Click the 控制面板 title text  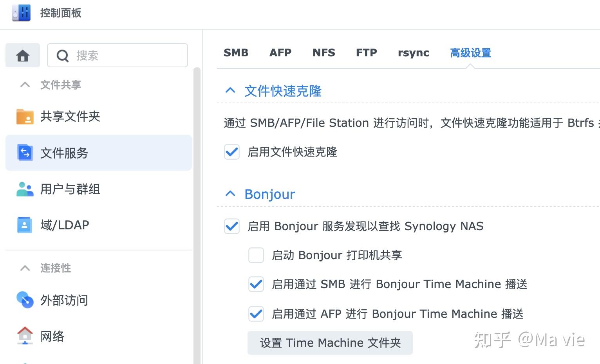(x=61, y=13)
